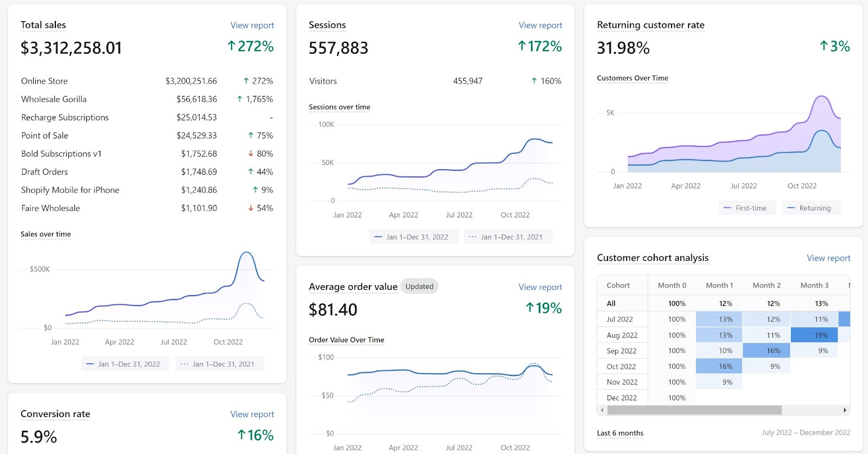Image resolution: width=868 pixels, height=454 pixels.
Task: Click the cohort table horizontal scrollbar thumb
Action: tap(694, 410)
